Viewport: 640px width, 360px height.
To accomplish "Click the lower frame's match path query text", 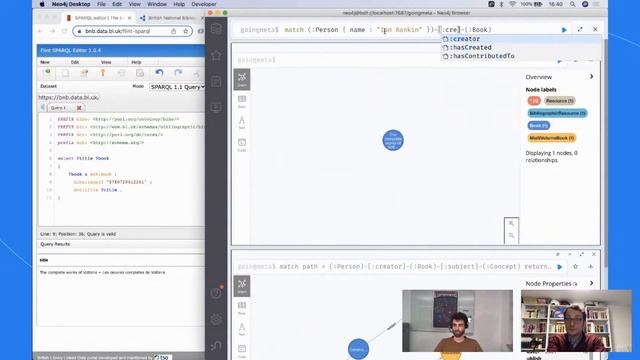I will click(x=415, y=267).
